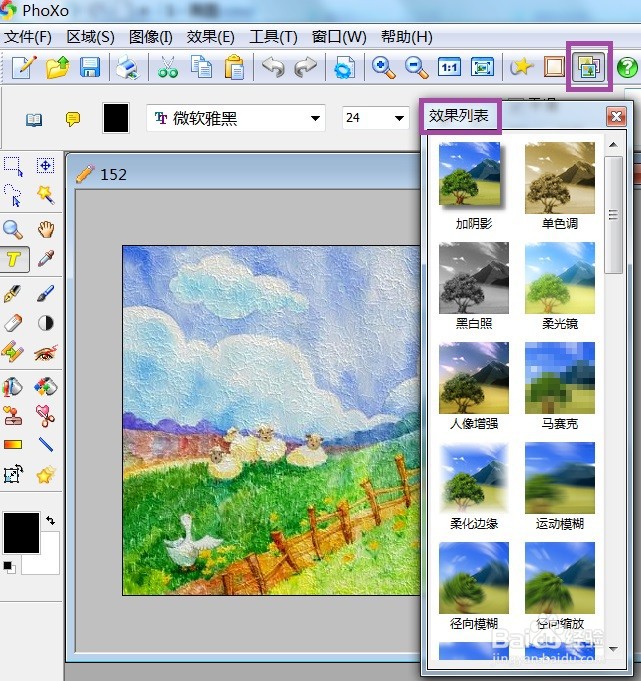The height and width of the screenshot is (681, 641).
Task: Select the Clone Stamp tool
Action: tap(13, 416)
